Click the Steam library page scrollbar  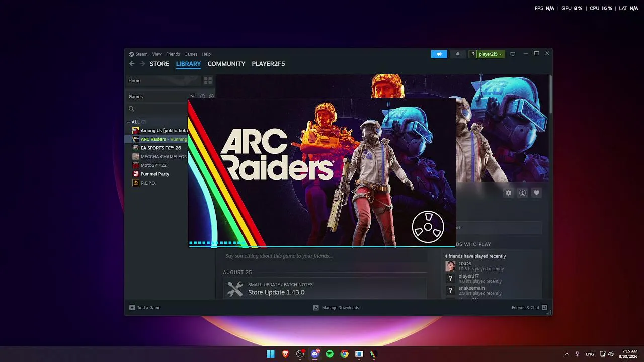point(550,95)
